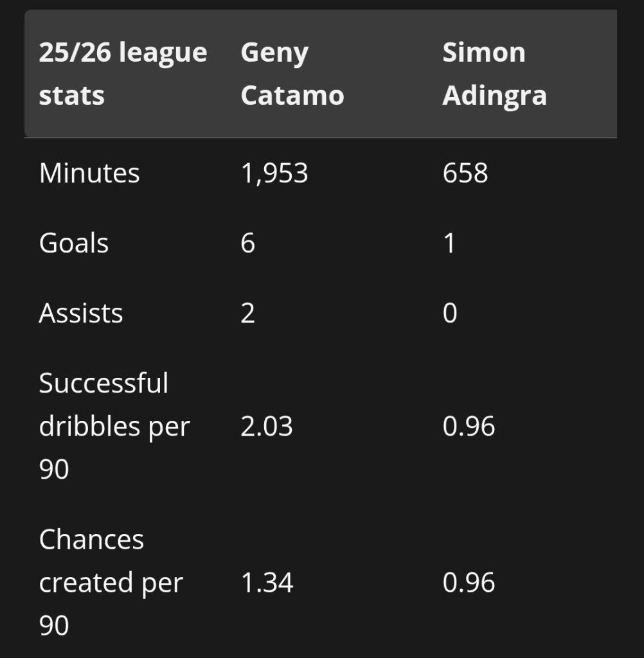Click the word Adingra in the header
Image resolution: width=644 pixels, height=658 pixels.
(494, 96)
